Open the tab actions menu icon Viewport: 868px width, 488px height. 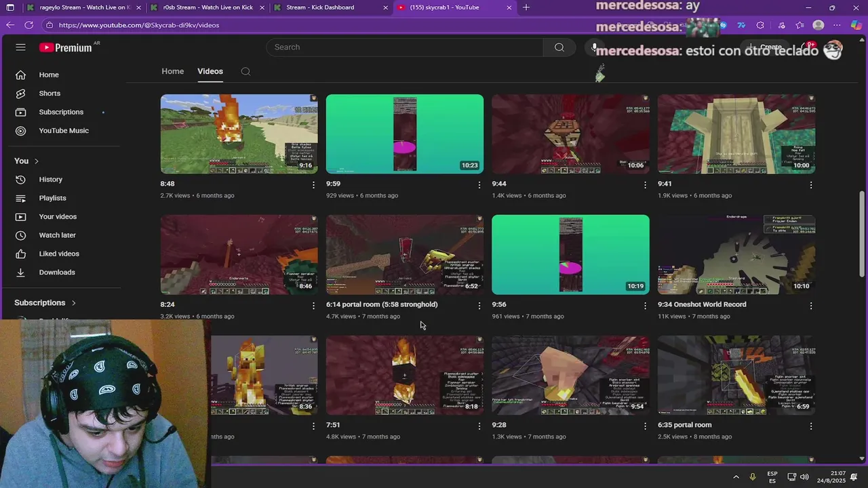click(x=10, y=7)
